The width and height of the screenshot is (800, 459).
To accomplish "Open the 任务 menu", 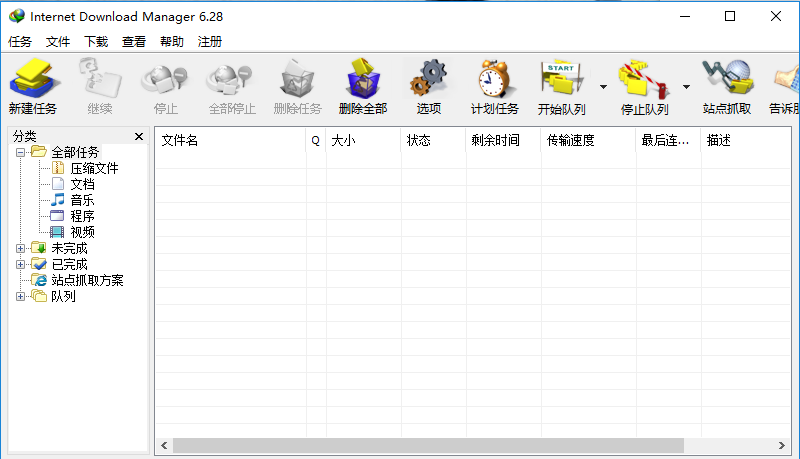I will pyautogui.click(x=20, y=41).
